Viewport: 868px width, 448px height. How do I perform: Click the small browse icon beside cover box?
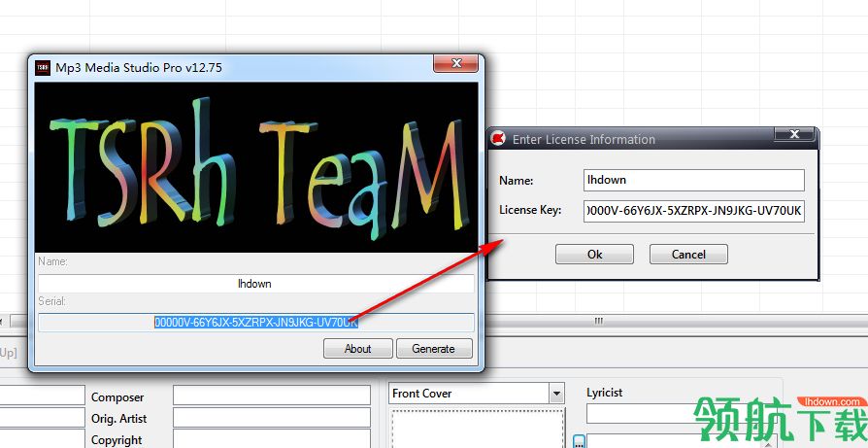[x=579, y=441]
